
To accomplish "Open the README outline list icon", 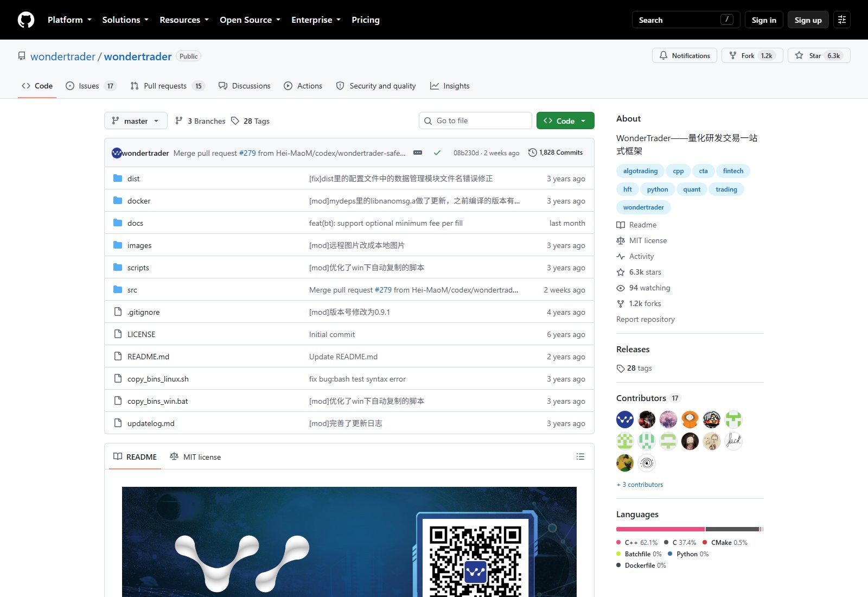I will (580, 456).
